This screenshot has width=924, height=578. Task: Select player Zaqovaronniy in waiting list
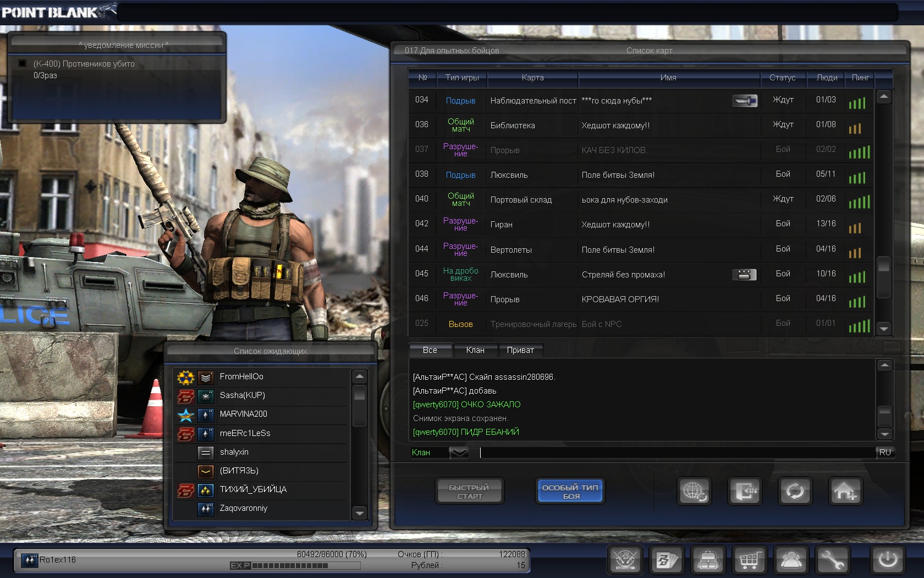point(261,509)
